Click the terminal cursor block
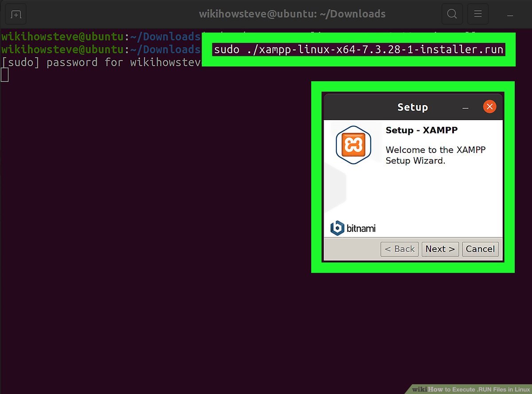Screen dimensions: 532x394 4,75
